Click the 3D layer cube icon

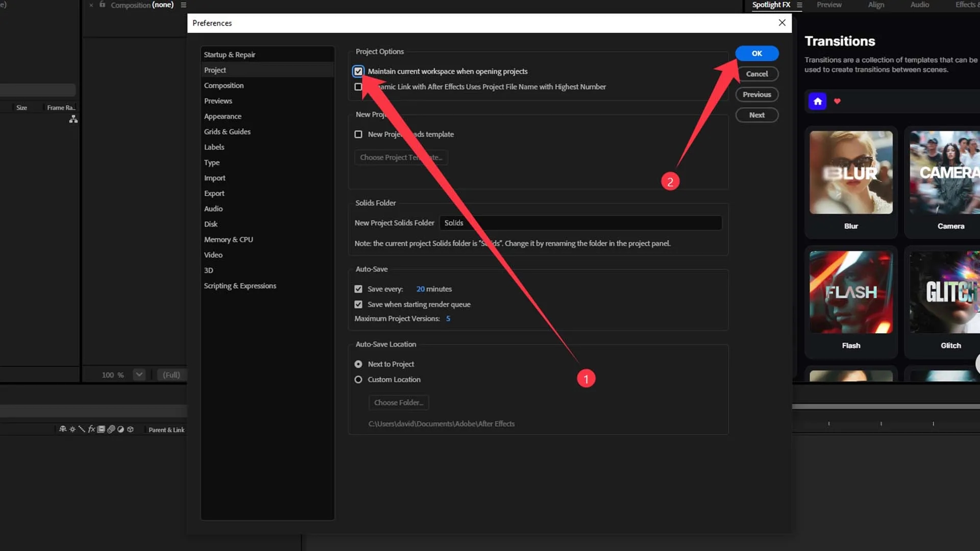click(x=130, y=430)
